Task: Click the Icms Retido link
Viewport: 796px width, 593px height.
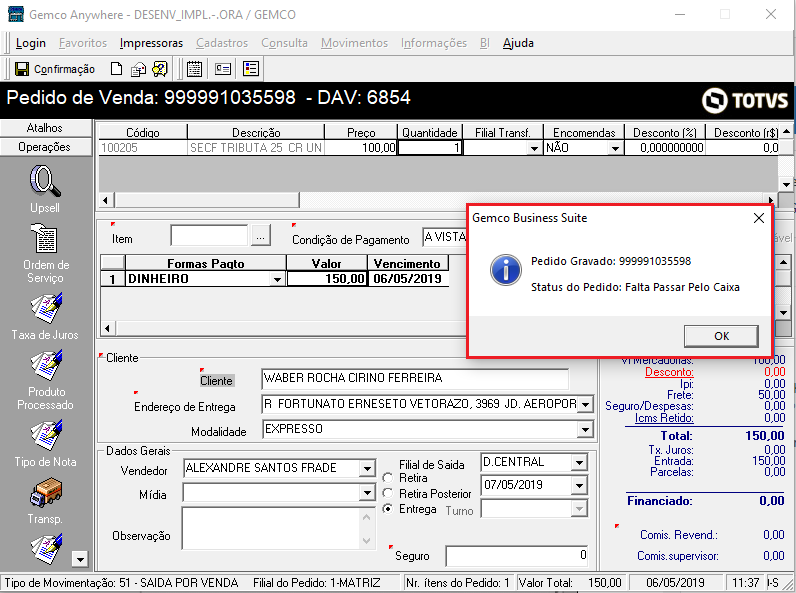Action: 664,418
